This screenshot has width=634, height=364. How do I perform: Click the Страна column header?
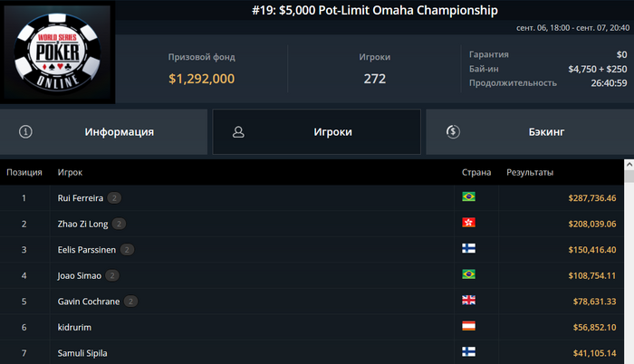pos(476,172)
